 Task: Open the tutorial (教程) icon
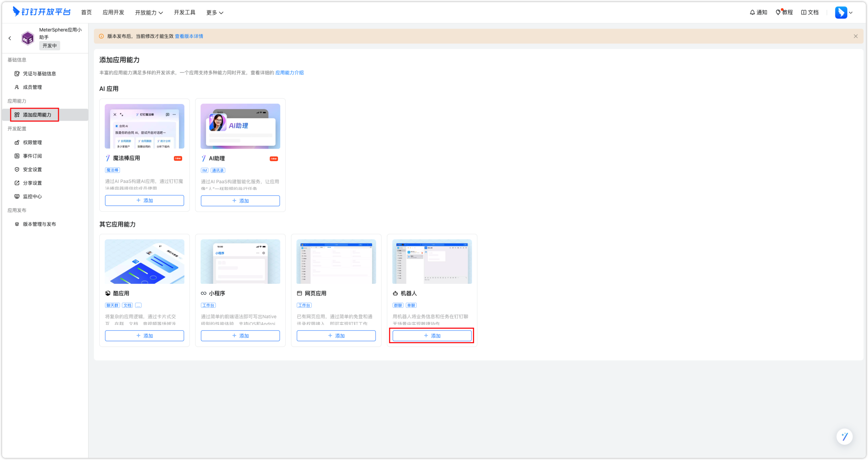point(778,12)
